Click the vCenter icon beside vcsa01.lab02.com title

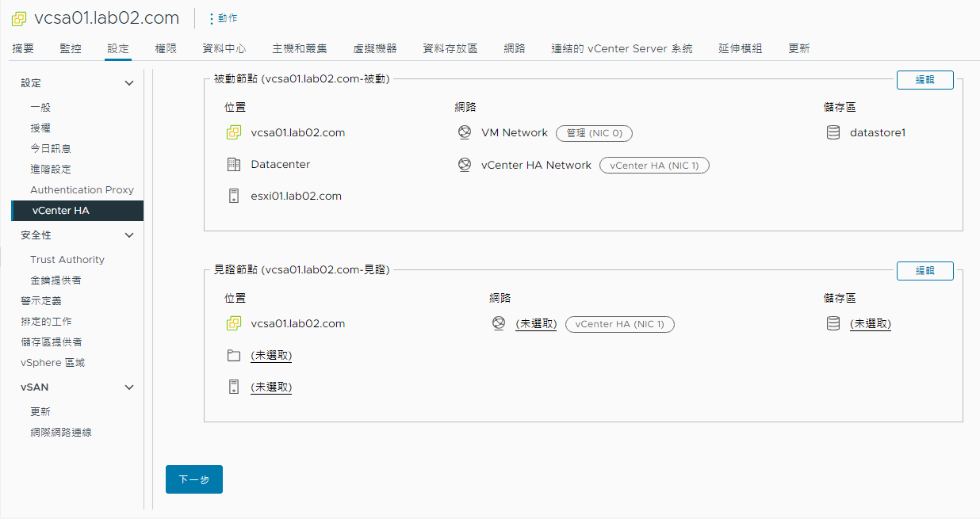(19, 18)
